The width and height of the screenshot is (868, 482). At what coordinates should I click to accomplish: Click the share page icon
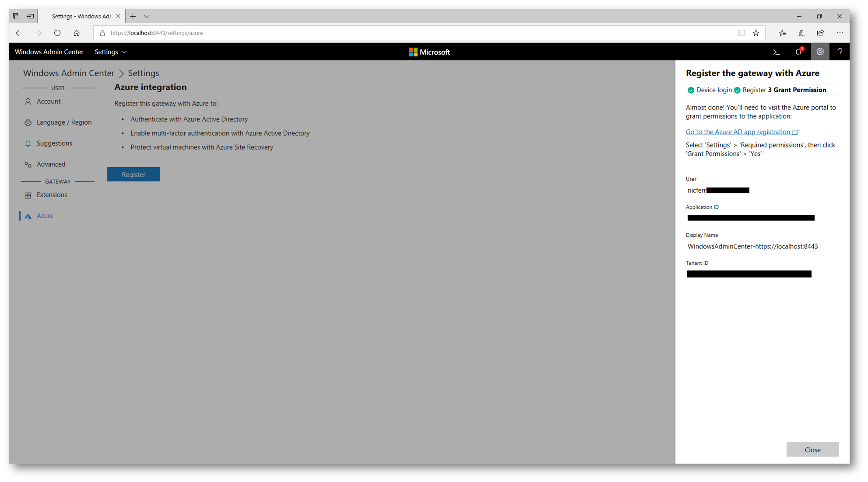tap(820, 33)
